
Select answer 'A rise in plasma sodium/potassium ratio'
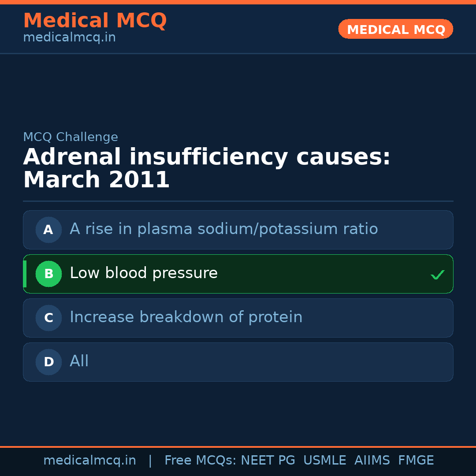click(223, 229)
